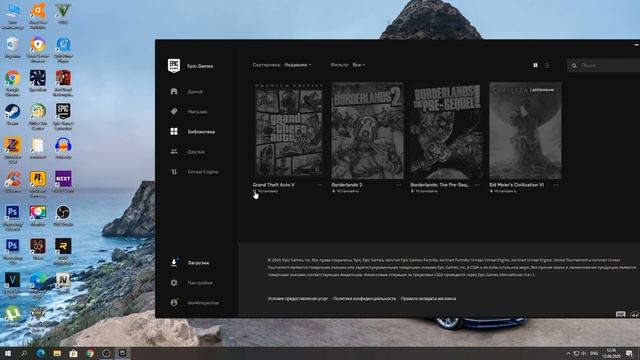Select the Steam desktop icon
The image size is (640, 360).
pyautogui.click(x=12, y=114)
